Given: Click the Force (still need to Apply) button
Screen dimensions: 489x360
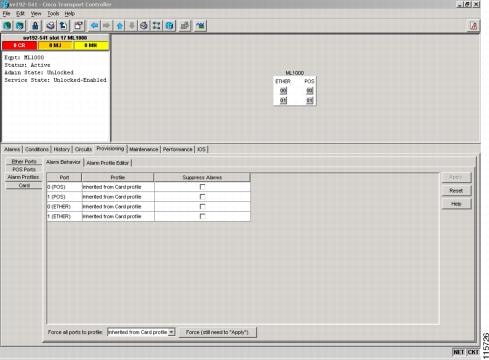Looking at the screenshot, I should (217, 332).
